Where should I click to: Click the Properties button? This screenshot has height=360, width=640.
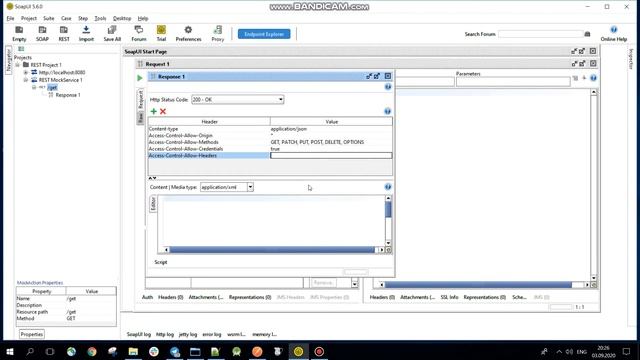pos(32,334)
